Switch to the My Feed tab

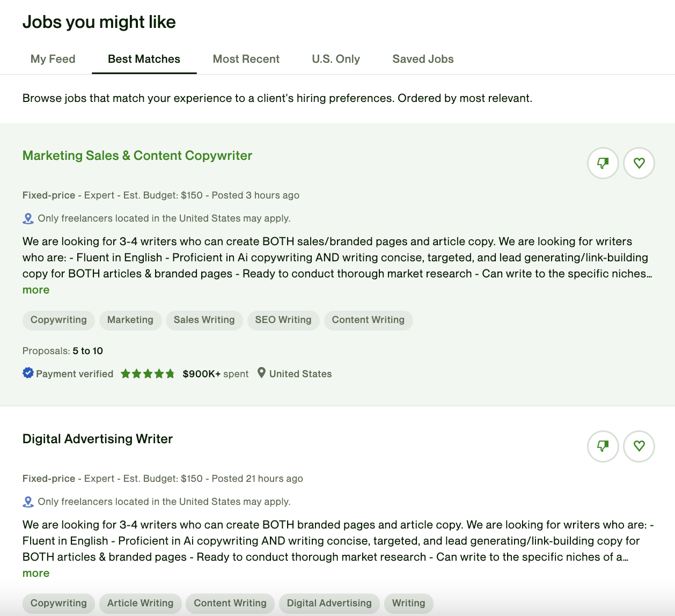[53, 59]
